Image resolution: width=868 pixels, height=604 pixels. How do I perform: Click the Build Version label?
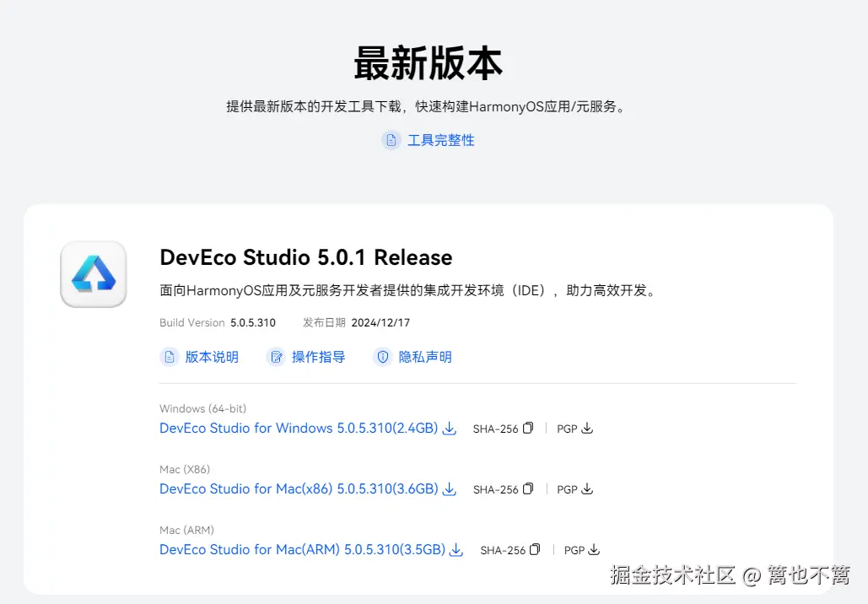(x=192, y=323)
